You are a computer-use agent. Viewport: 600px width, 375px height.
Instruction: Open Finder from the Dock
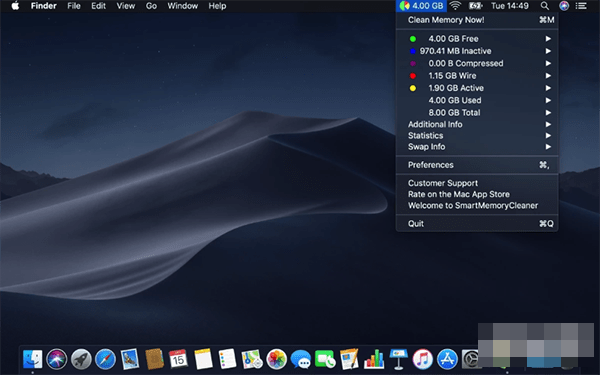pos(33,359)
